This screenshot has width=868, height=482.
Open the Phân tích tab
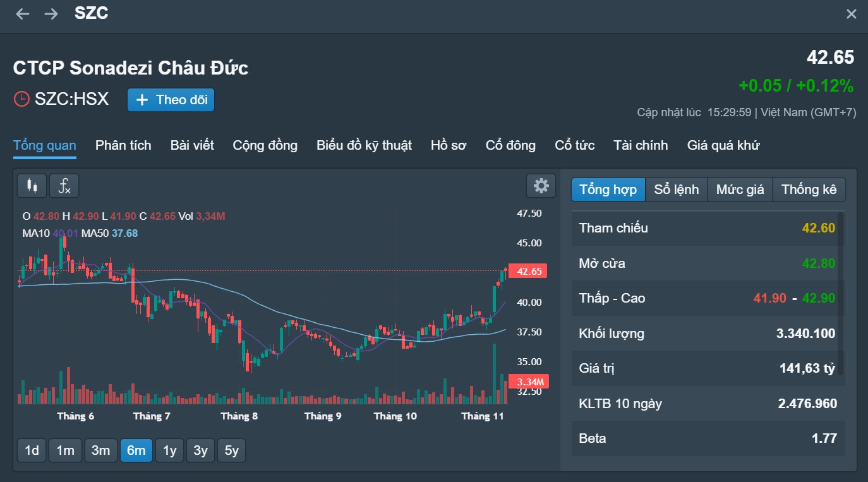point(123,145)
